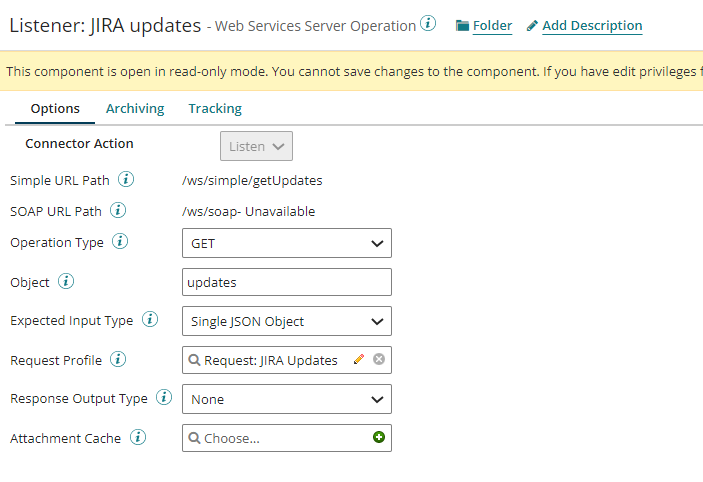Click info icon beside Web Services Server Operation
703x482 pixels.
click(x=428, y=24)
